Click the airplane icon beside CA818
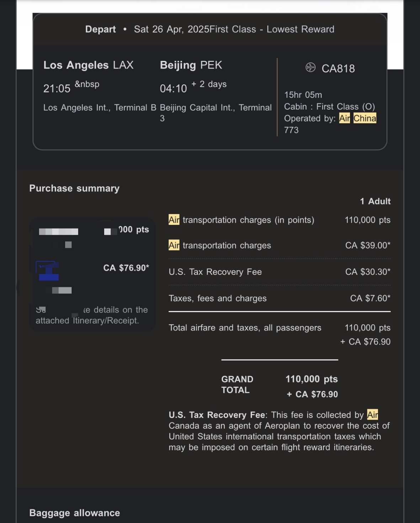The height and width of the screenshot is (523, 420). 310,67
